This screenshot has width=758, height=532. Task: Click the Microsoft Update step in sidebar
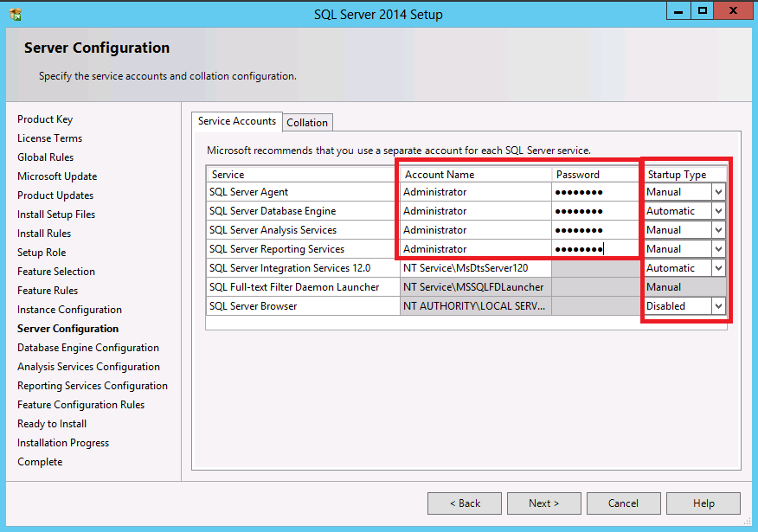pyautogui.click(x=57, y=176)
